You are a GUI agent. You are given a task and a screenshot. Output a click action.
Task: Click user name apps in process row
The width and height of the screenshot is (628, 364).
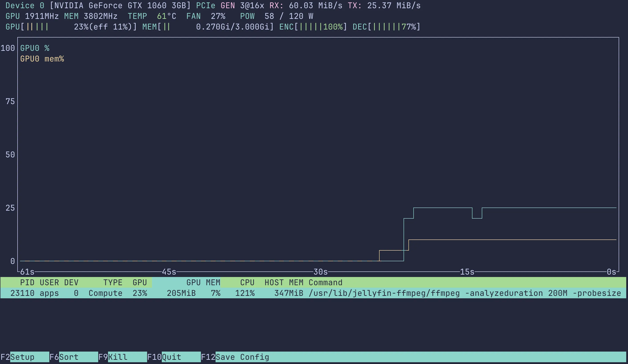[49, 293]
